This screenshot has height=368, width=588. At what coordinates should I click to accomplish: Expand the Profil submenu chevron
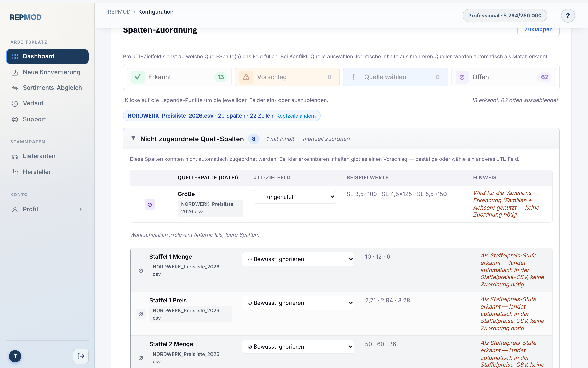point(81,209)
